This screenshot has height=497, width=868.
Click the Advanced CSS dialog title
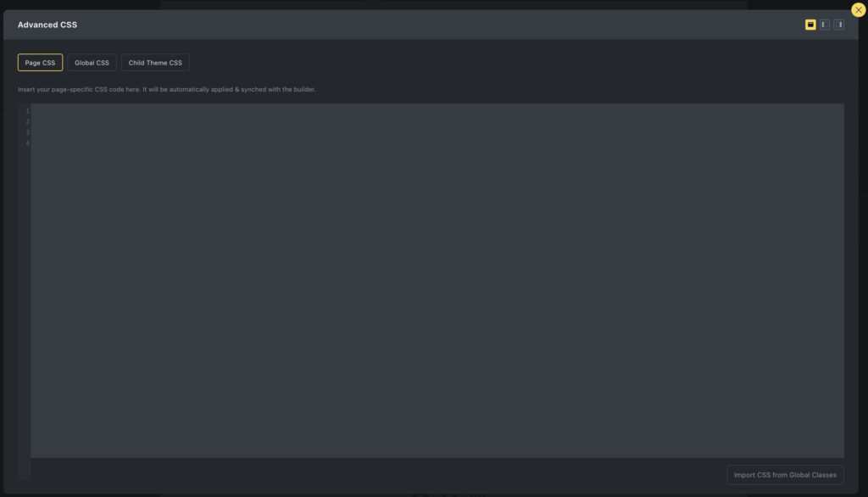pyautogui.click(x=47, y=25)
